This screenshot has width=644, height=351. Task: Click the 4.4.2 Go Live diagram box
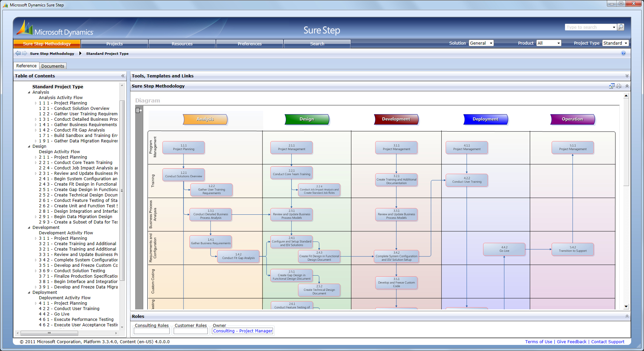point(504,249)
